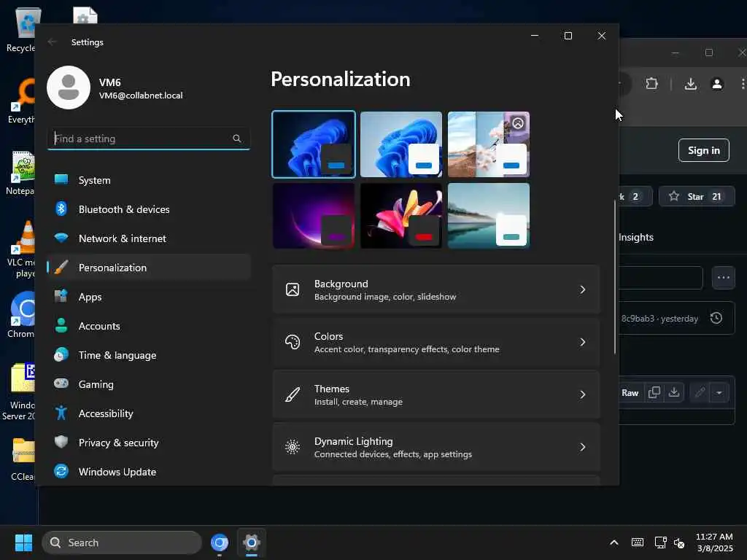747x560 pixels.
Task: Click the Themes row title text
Action: pyautogui.click(x=332, y=389)
